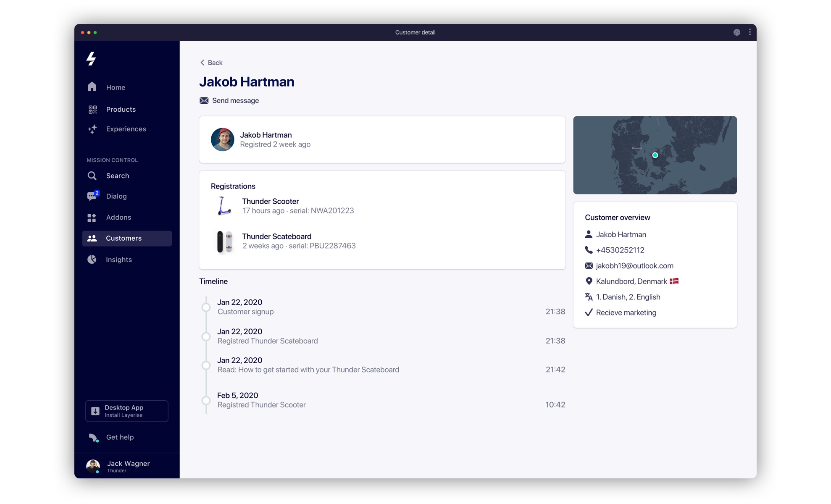Click the Search magnifier icon

[x=92, y=176]
